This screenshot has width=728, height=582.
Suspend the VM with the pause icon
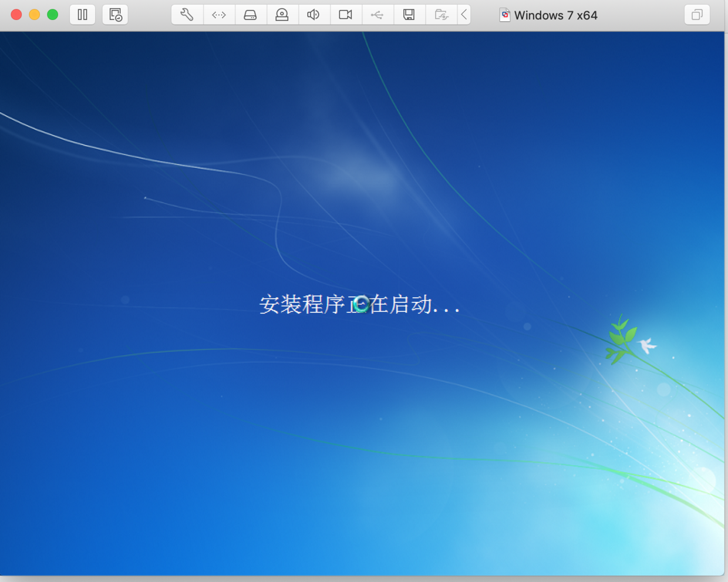tap(82, 15)
